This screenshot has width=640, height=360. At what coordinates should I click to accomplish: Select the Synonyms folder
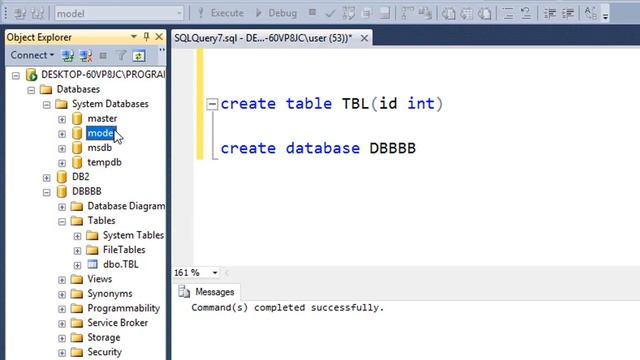pyautogui.click(x=110, y=293)
